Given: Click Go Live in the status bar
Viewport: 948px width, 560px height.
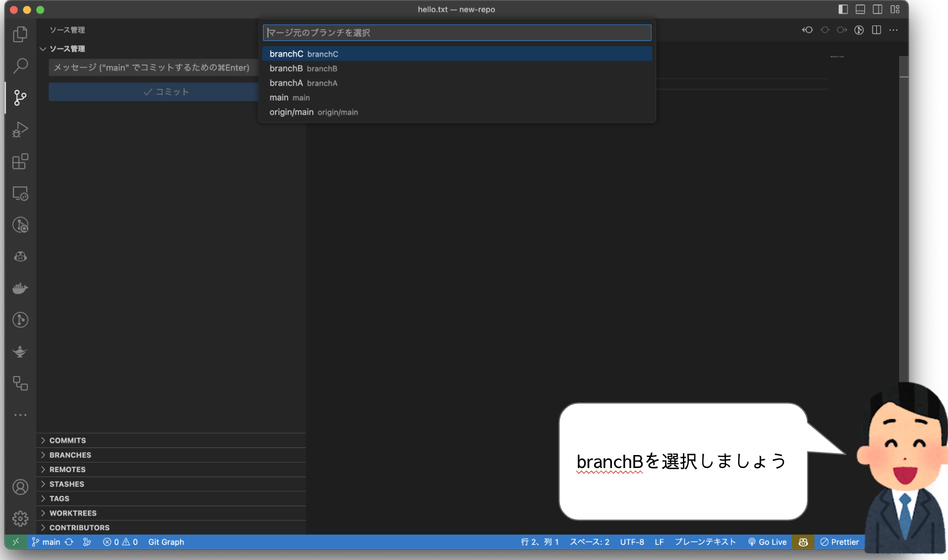Looking at the screenshot, I should [767, 542].
